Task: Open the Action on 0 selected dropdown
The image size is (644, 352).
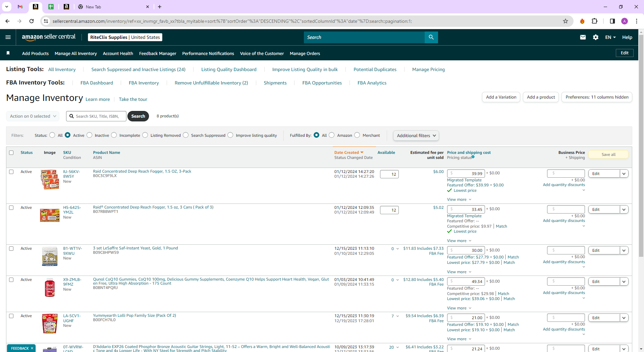Action: (x=33, y=116)
